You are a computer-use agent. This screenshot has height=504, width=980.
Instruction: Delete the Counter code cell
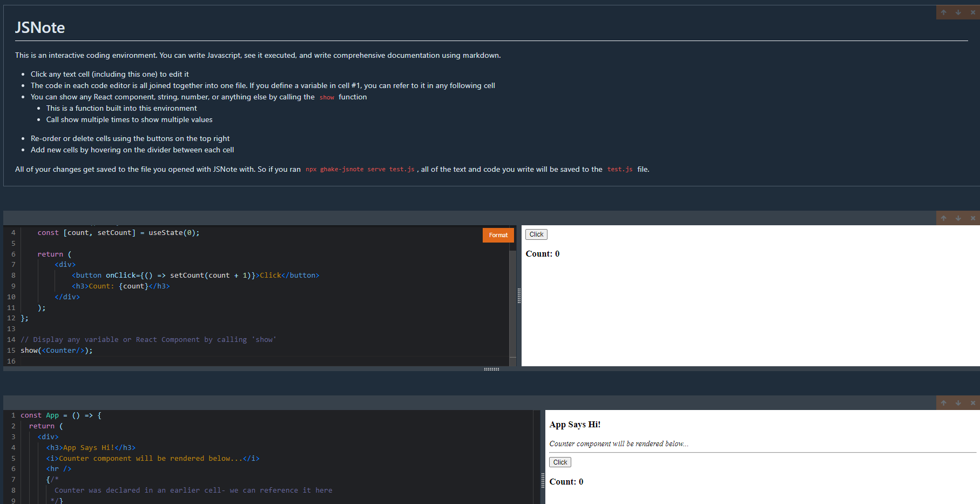coord(973,218)
